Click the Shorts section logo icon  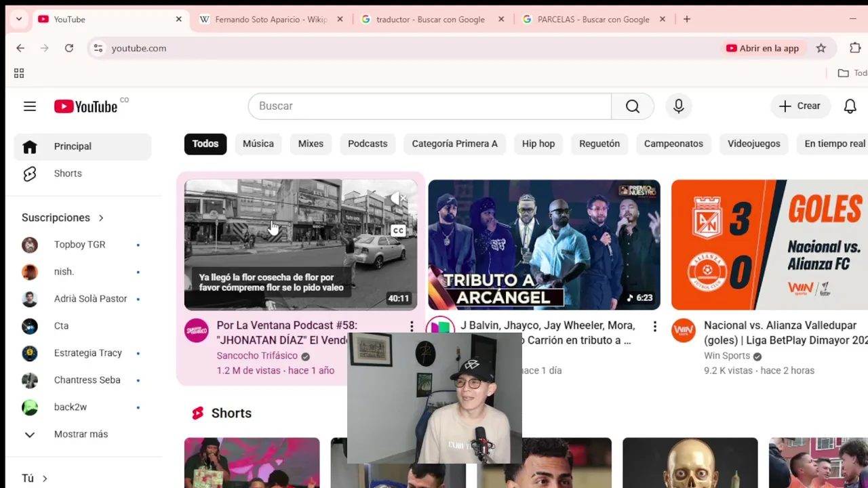[x=197, y=413]
